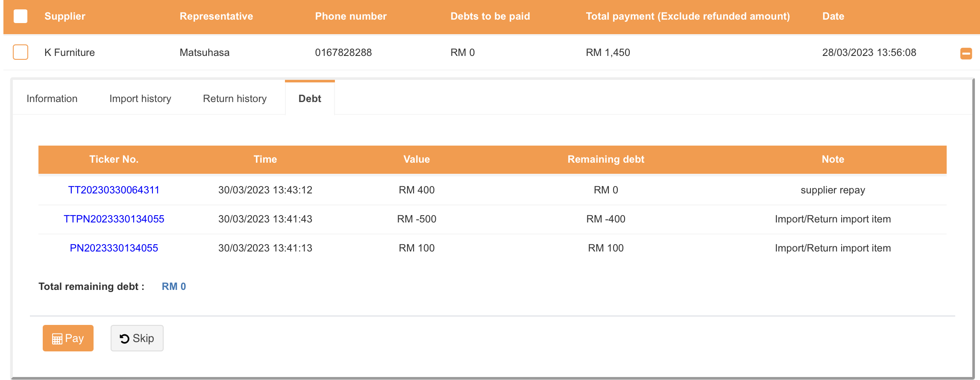Click the Debts to be paid header
This screenshot has height=380, width=980.
pyautogui.click(x=490, y=16)
